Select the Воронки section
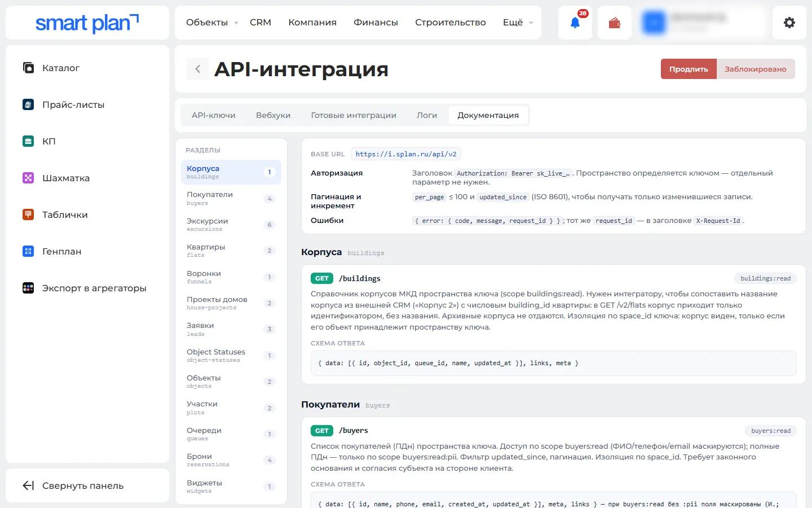Image resolution: width=812 pixels, height=508 pixels. click(231, 277)
